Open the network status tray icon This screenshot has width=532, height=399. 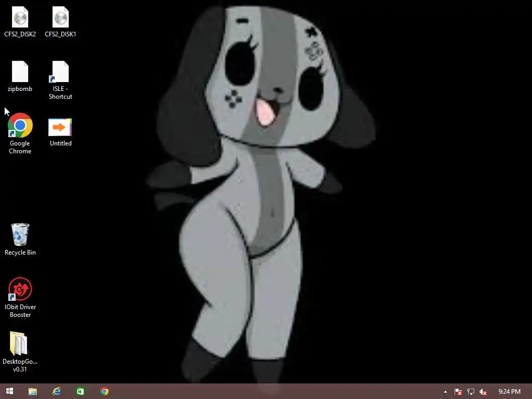point(471,392)
